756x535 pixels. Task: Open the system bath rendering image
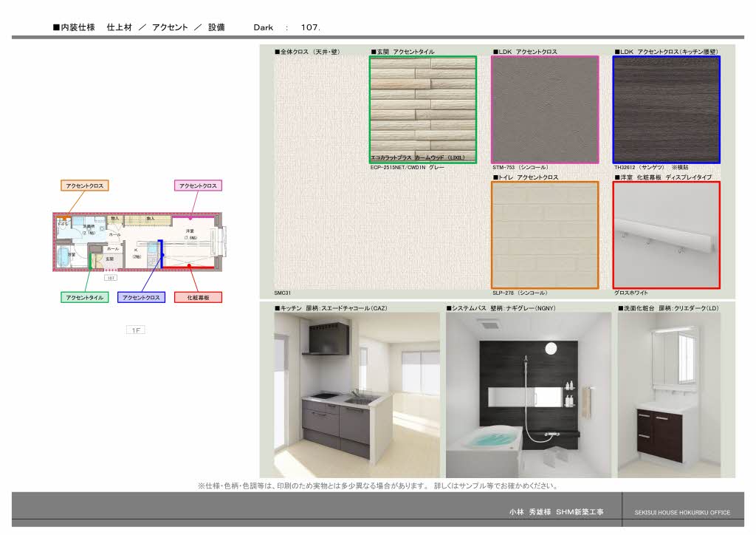528,395
